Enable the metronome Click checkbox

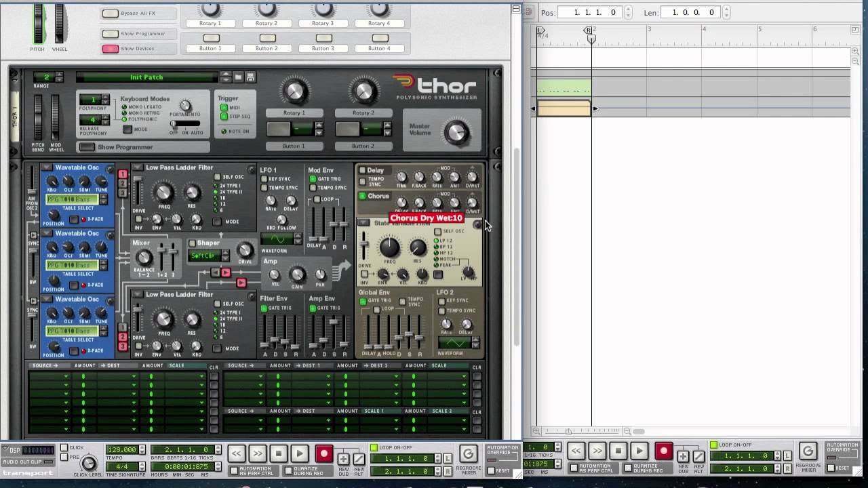pos(64,447)
